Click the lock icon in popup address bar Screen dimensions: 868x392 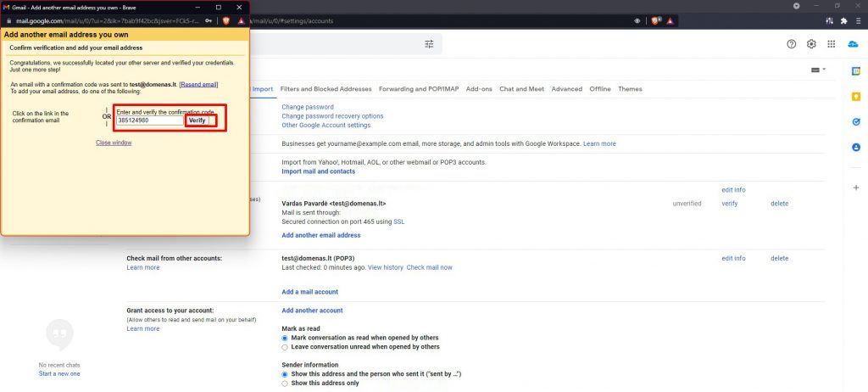click(x=8, y=21)
